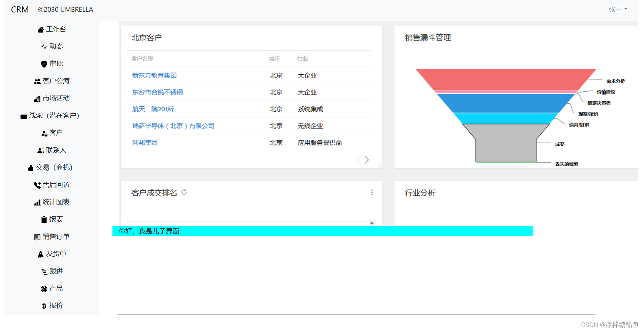Go to next page of 北京客户 table
This screenshot has width=644, height=331.
click(367, 160)
